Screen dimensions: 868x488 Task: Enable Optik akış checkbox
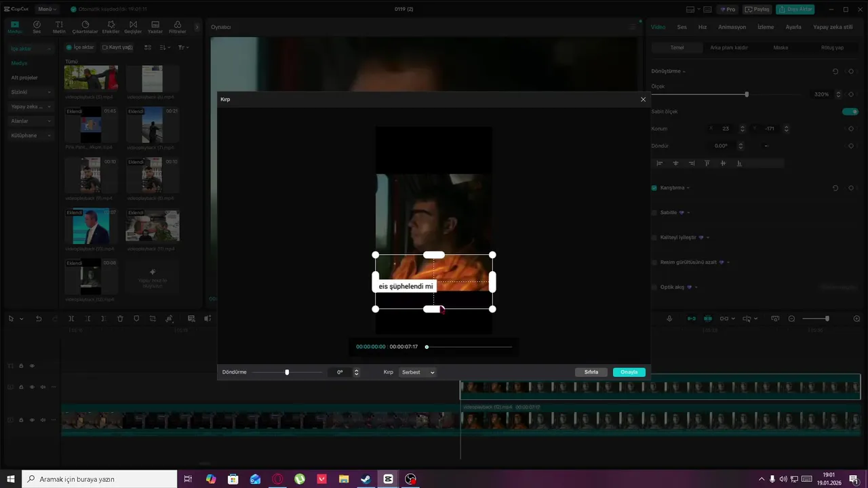pos(654,287)
